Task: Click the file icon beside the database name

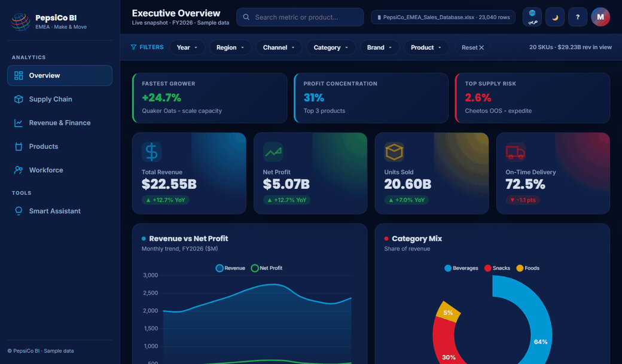Action: click(x=379, y=17)
